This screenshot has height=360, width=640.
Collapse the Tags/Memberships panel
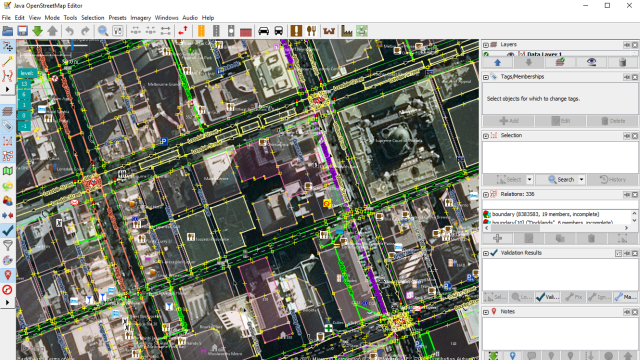(486, 77)
